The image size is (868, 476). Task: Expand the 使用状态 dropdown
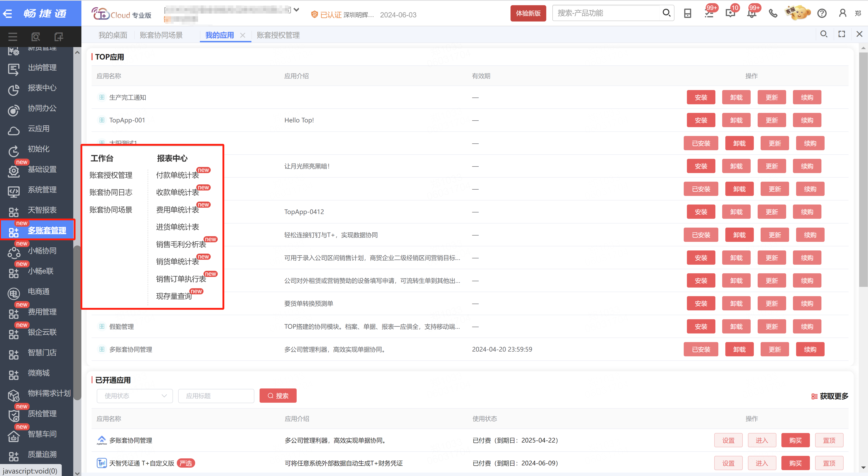pyautogui.click(x=135, y=396)
